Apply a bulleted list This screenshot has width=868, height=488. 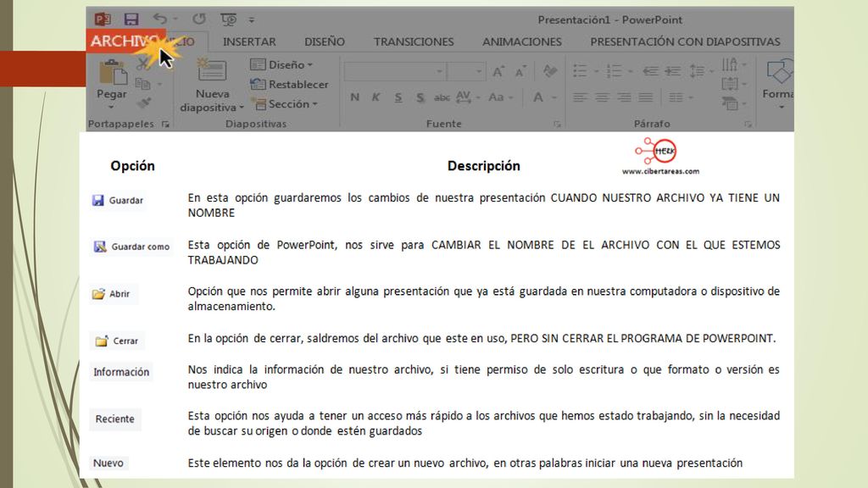(580, 71)
